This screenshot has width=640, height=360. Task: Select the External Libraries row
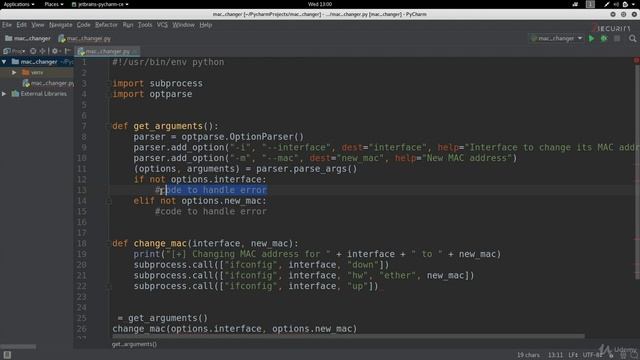(x=37, y=94)
